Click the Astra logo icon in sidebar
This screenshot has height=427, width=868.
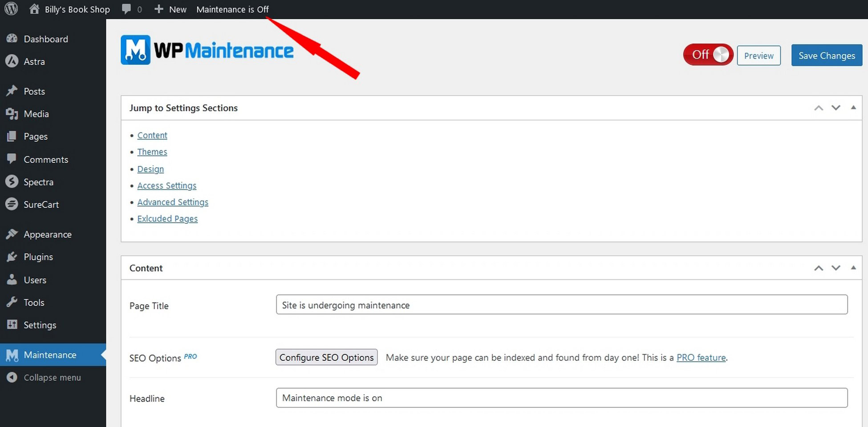click(x=12, y=61)
